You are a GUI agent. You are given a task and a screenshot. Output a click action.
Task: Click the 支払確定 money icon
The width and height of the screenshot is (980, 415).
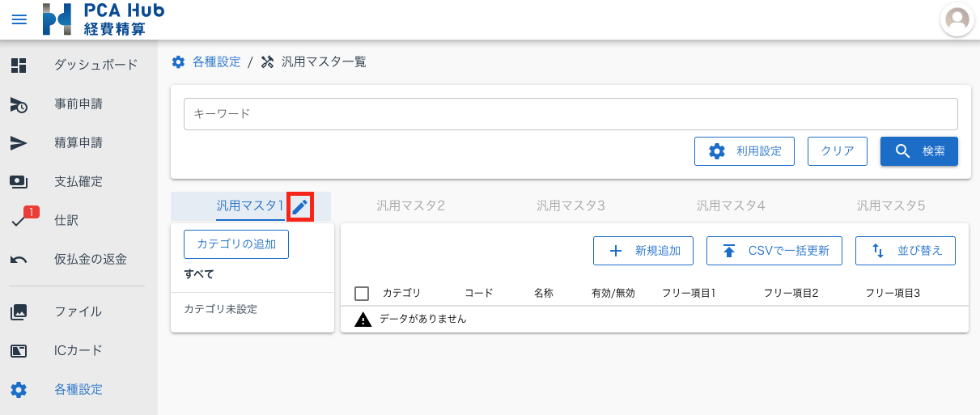(x=19, y=182)
